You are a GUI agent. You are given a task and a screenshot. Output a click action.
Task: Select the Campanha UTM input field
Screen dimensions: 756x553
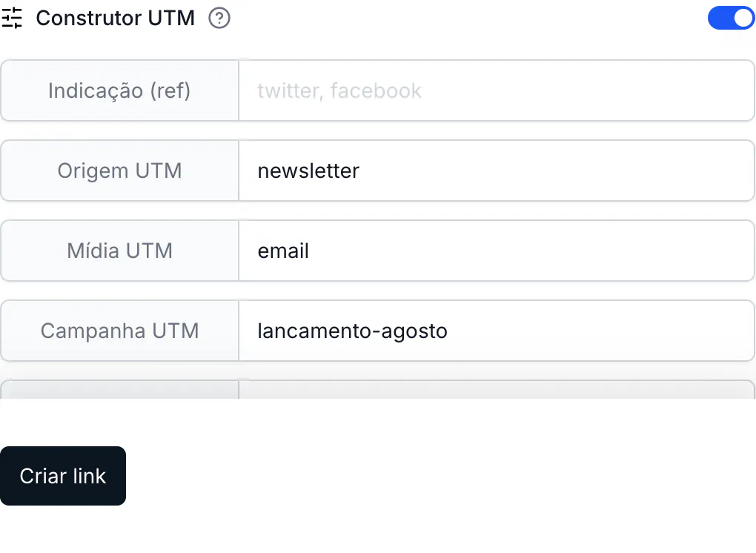pyautogui.click(x=497, y=331)
